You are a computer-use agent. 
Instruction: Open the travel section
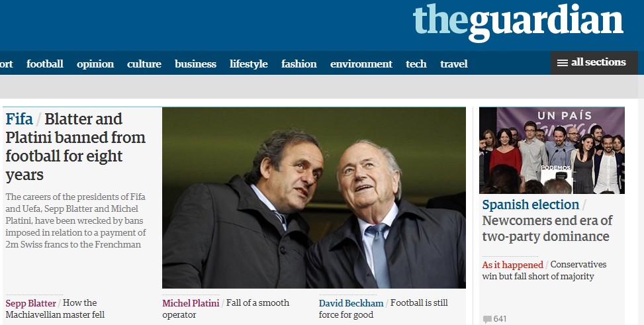pyautogui.click(x=454, y=64)
